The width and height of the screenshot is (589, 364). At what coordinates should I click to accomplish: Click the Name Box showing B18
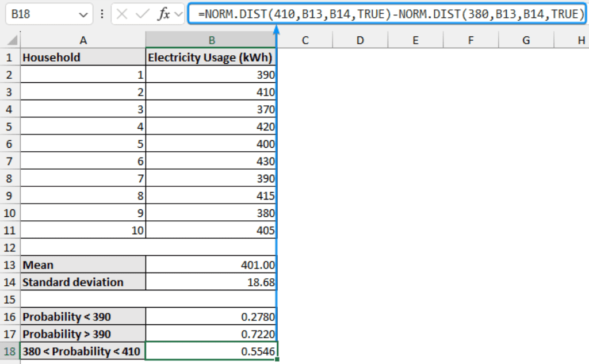coord(40,14)
